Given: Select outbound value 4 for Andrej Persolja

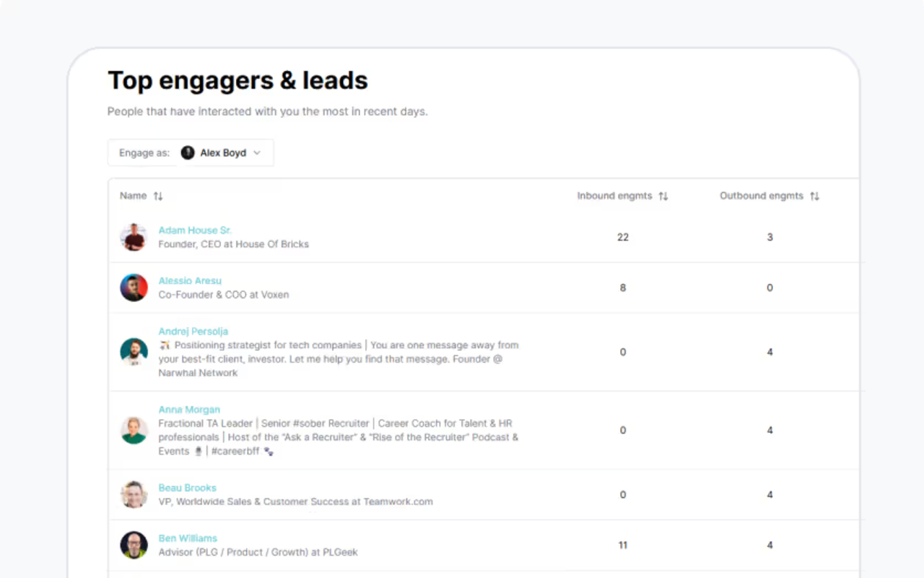Looking at the screenshot, I should pos(770,352).
